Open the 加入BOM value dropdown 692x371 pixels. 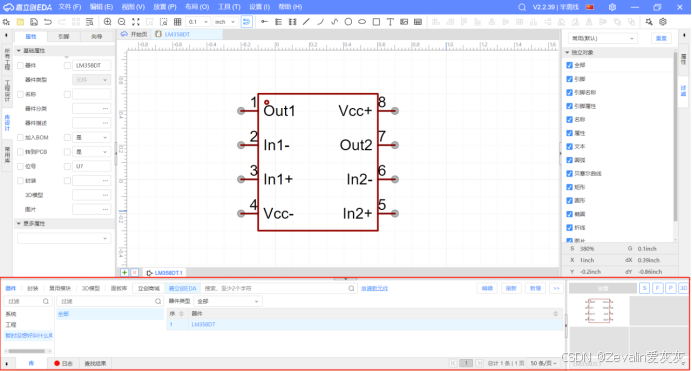click(91, 138)
